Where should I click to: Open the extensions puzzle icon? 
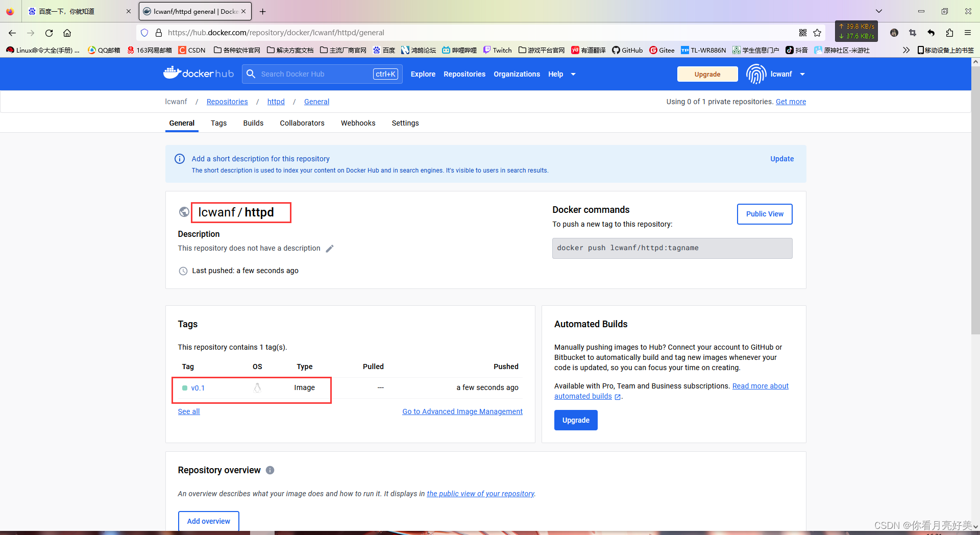[949, 33]
